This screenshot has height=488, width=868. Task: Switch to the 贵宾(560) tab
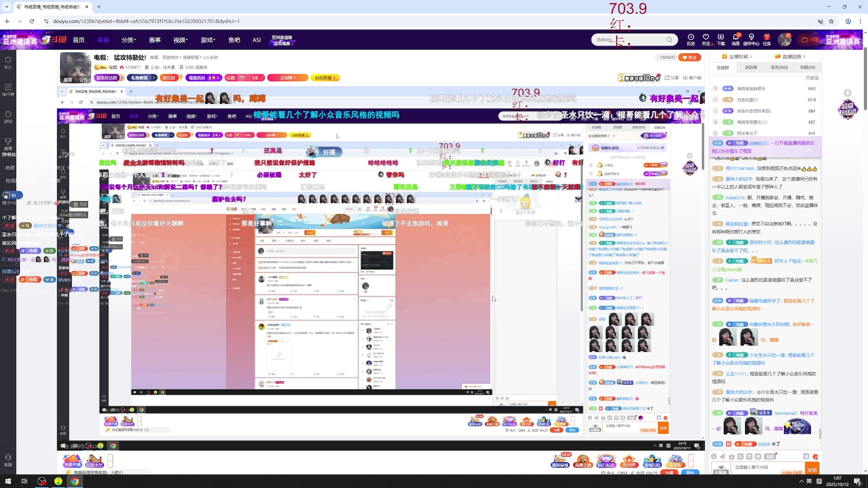[x=779, y=67]
